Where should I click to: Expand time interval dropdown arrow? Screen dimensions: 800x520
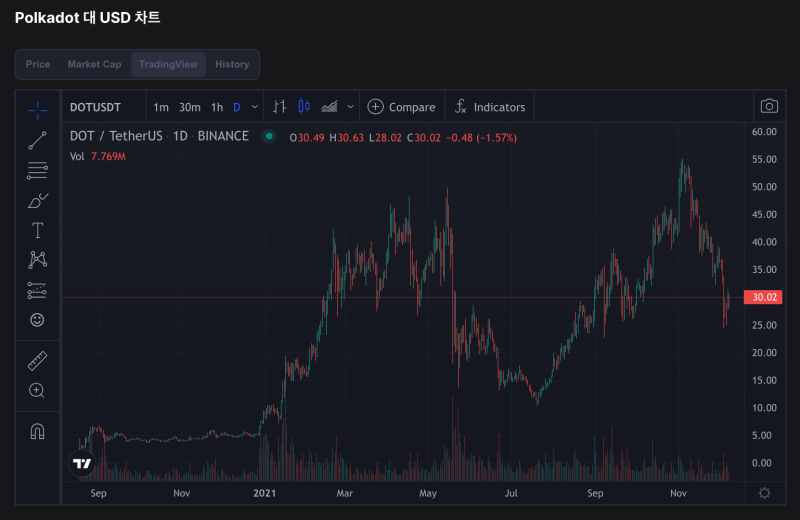click(255, 107)
